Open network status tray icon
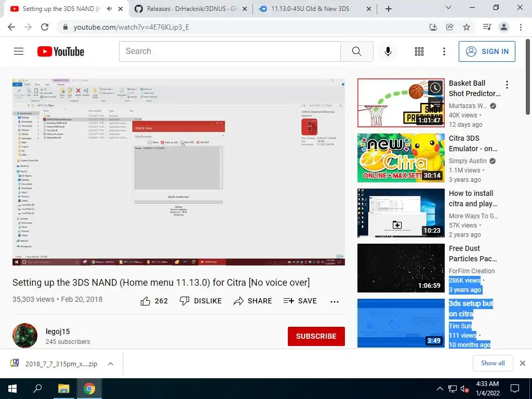 (x=453, y=389)
